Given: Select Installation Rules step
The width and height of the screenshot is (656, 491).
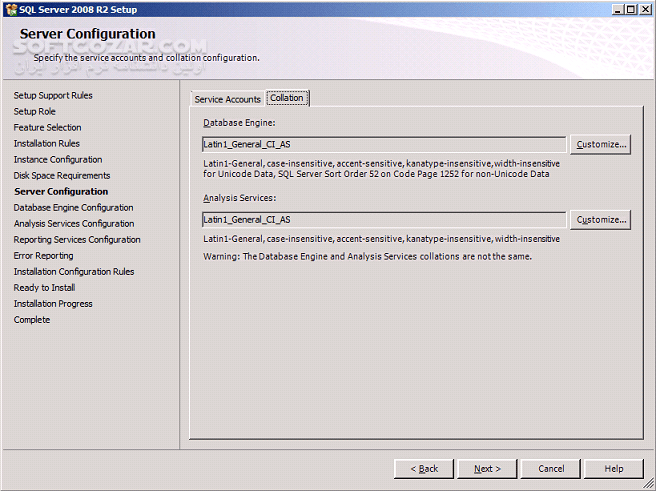Looking at the screenshot, I should pyautogui.click(x=46, y=143).
